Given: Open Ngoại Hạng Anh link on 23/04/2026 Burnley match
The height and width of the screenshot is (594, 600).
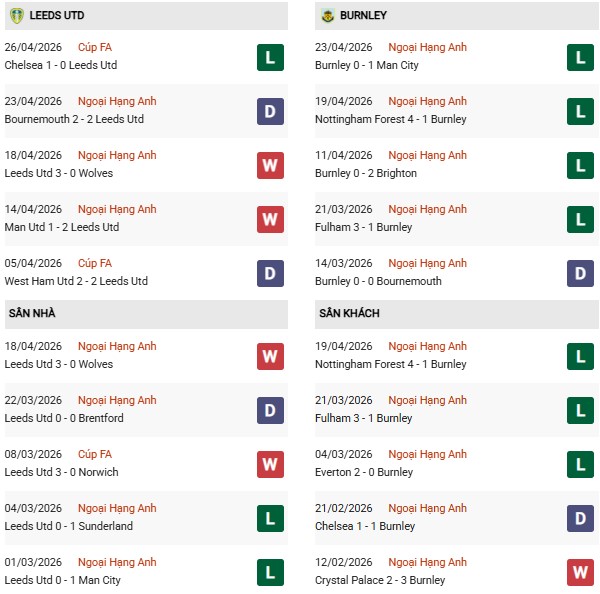Looking at the screenshot, I should point(427,47).
